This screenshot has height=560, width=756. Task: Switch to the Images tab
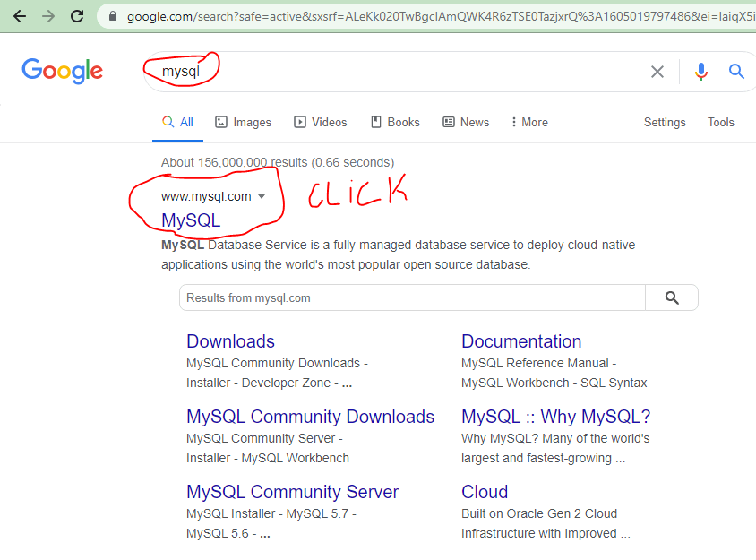[243, 123]
